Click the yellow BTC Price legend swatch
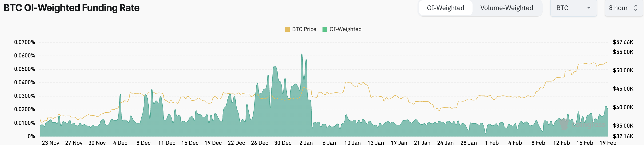The width and height of the screenshot is (644, 145). coord(287,29)
